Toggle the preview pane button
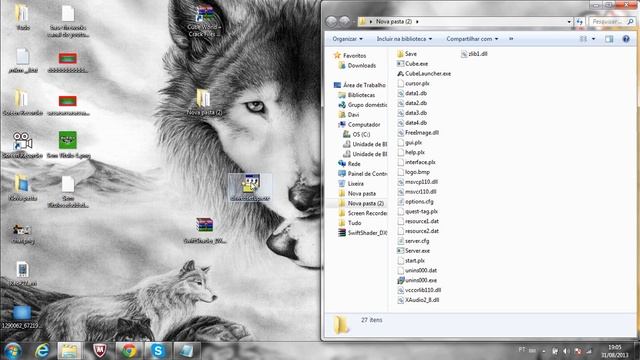The image size is (640, 360). pos(609,39)
